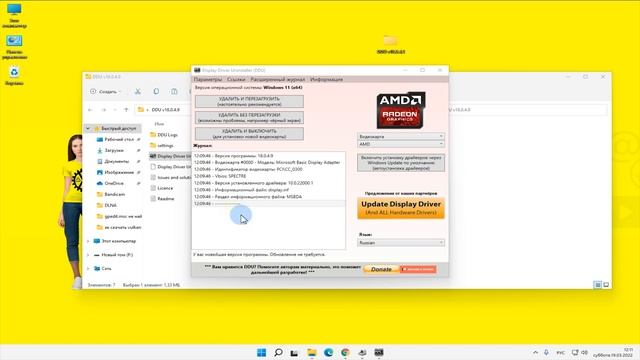Click the Back arrow in Explorer

click(90, 110)
